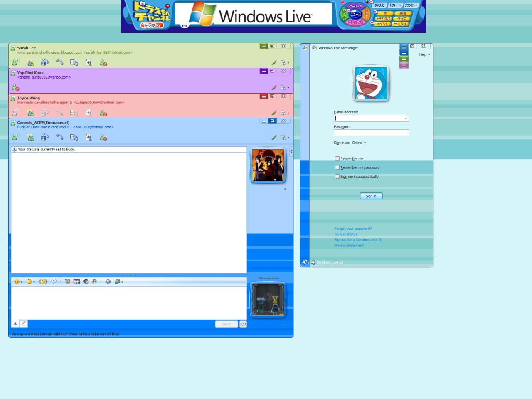Open color scheme brush in Yap Phui Kuan window
The image size is (532, 399).
click(274, 87)
